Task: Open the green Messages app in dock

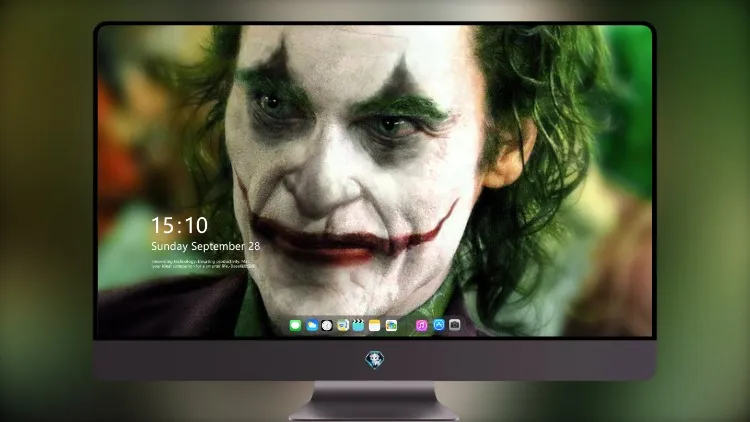Action: [x=295, y=325]
